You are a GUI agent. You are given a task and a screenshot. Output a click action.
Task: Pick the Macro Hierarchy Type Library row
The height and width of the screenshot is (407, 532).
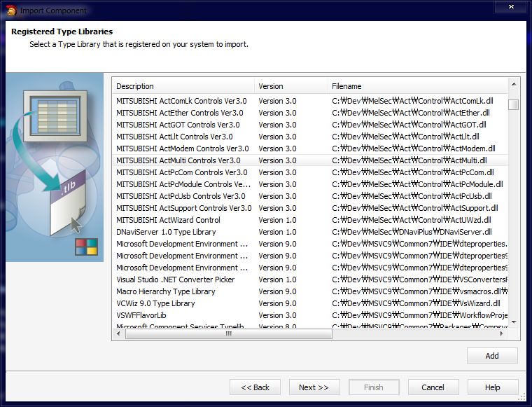click(x=165, y=291)
